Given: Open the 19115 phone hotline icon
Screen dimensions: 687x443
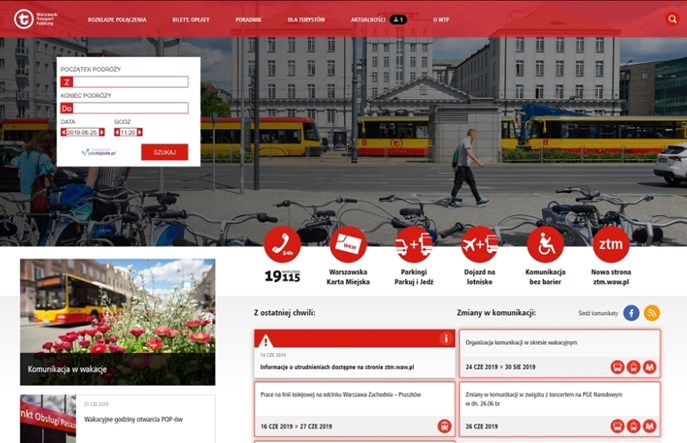Looking at the screenshot, I should point(282,244).
